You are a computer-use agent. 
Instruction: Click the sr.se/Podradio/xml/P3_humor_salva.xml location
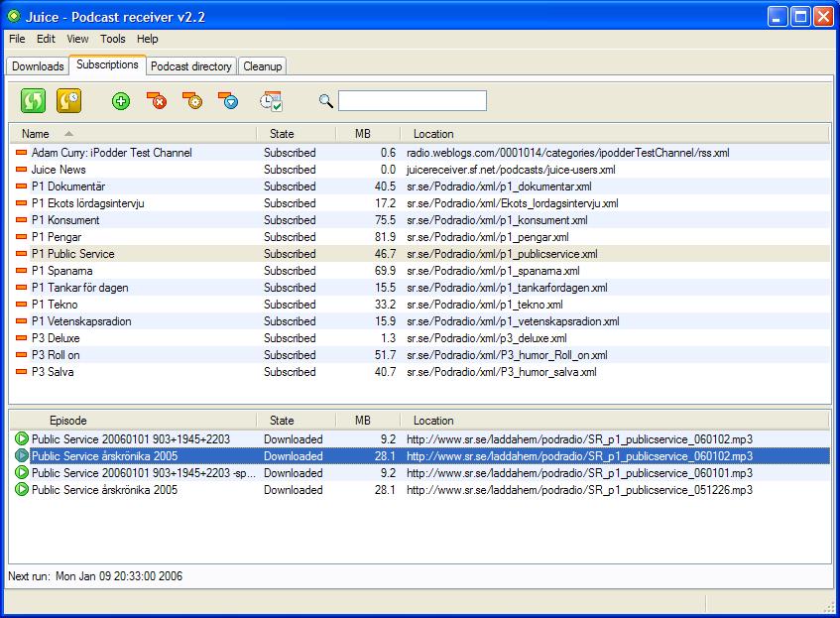(x=502, y=372)
